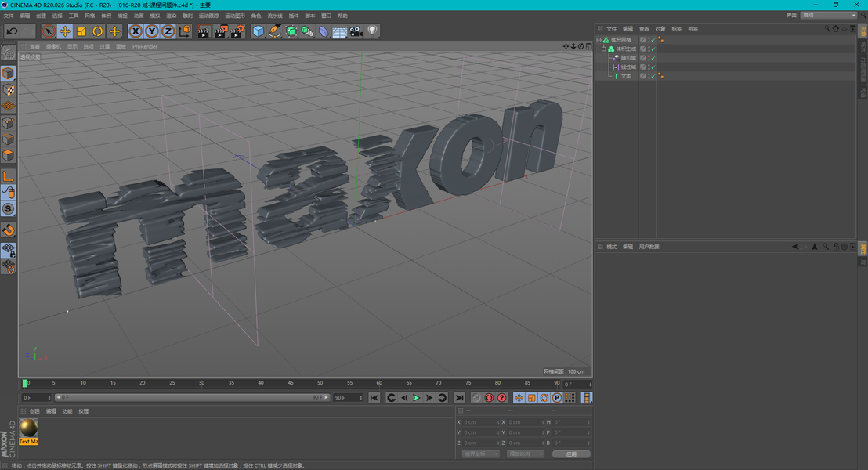Toggle Rotation keyframe recording in timeline bar

(x=544, y=397)
